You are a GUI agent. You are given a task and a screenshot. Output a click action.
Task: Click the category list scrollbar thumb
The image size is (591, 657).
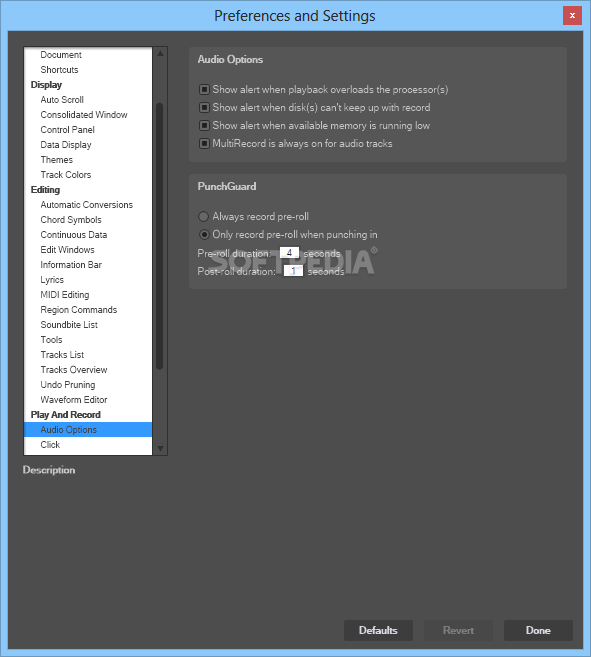pyautogui.click(x=160, y=236)
